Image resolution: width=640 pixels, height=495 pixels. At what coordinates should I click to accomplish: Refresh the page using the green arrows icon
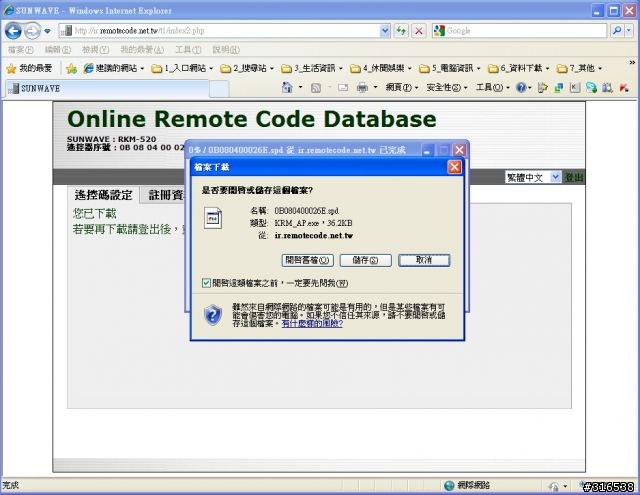click(x=401, y=31)
